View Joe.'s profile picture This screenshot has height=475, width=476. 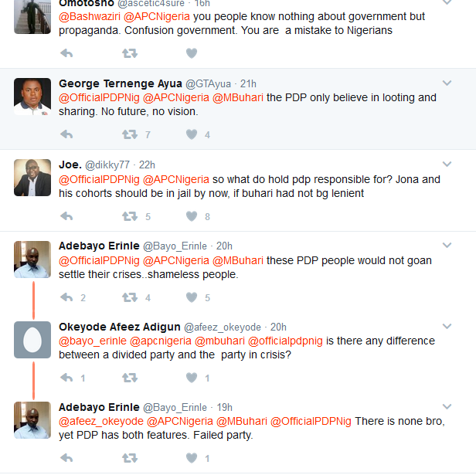coord(32,178)
